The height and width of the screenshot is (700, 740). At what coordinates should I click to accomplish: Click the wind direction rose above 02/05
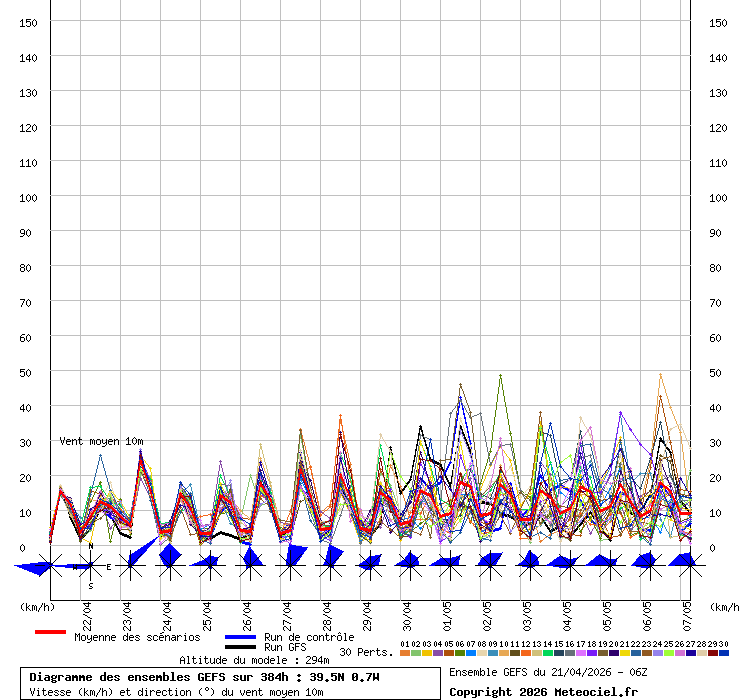489,563
